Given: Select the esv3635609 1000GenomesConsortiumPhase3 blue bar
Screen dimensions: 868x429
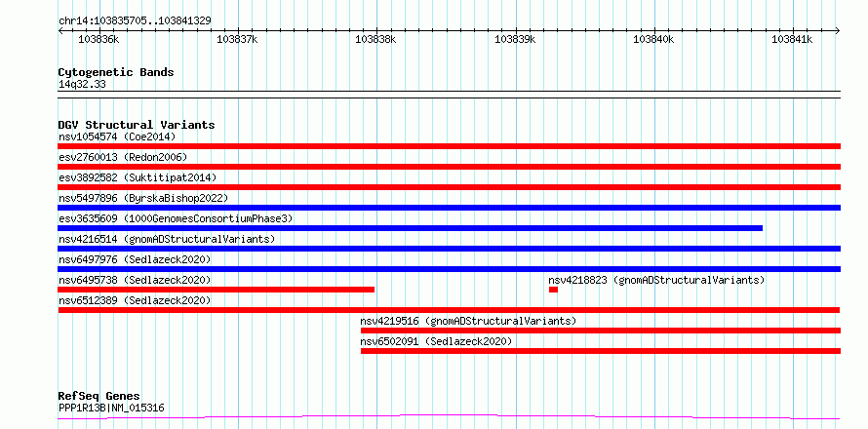Looking at the screenshot, I should point(411,228).
